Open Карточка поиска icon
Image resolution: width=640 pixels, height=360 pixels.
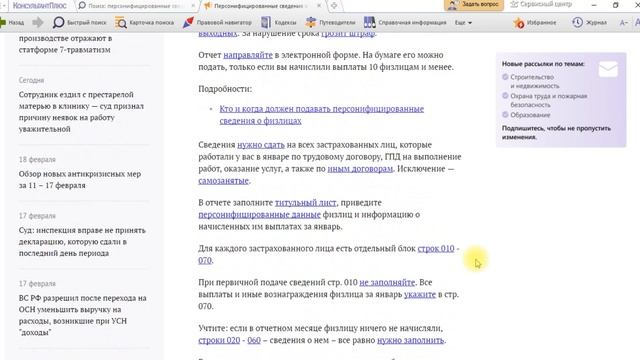(x=120, y=22)
